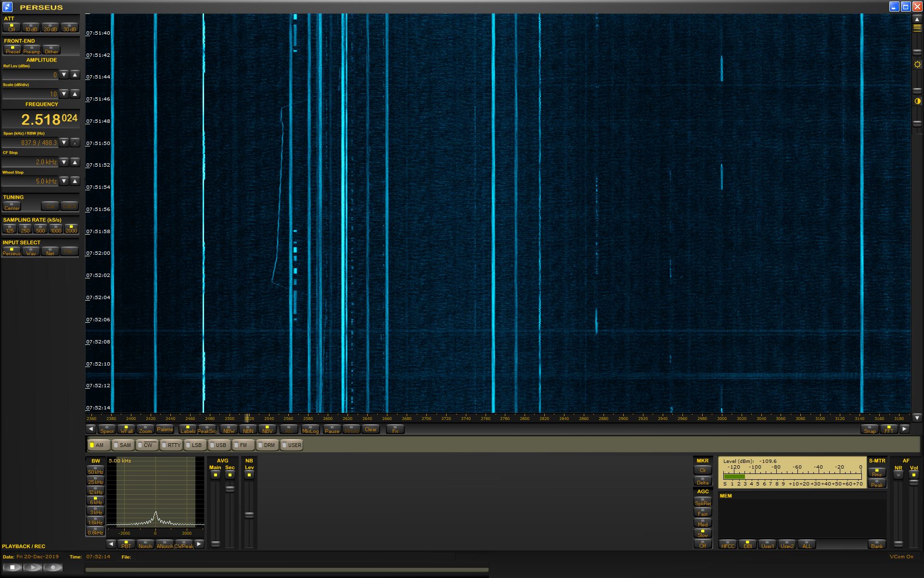Increase the Wheel Step up arrow
Screen dimensions: 924x578
[x=75, y=181]
